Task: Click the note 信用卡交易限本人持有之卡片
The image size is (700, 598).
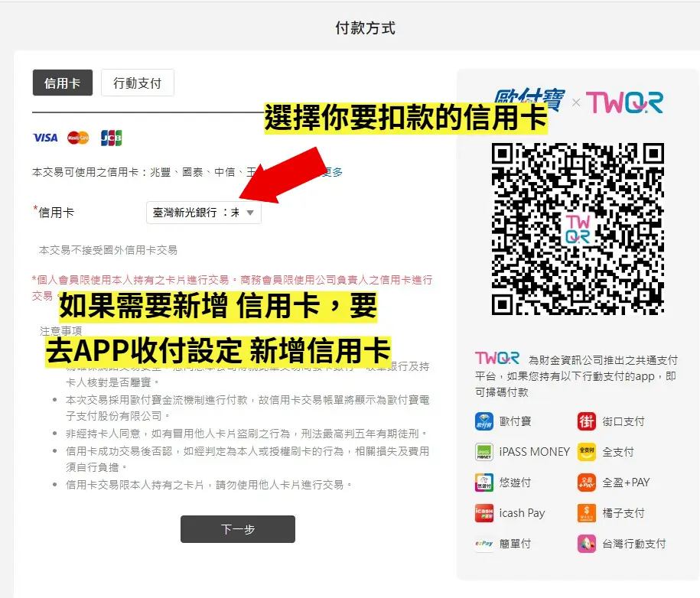Action: [209, 485]
